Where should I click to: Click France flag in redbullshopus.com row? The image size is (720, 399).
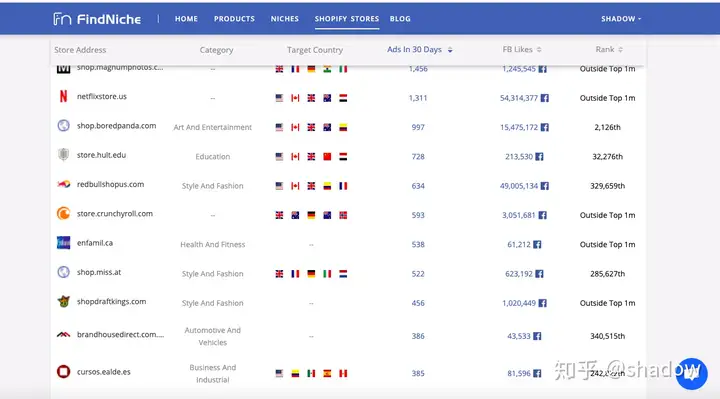tap(343, 186)
